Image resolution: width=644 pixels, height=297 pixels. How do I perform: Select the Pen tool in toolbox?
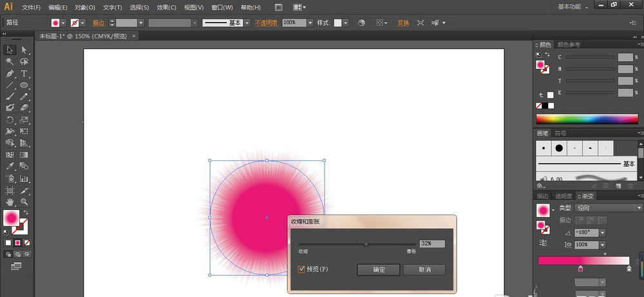click(10, 73)
